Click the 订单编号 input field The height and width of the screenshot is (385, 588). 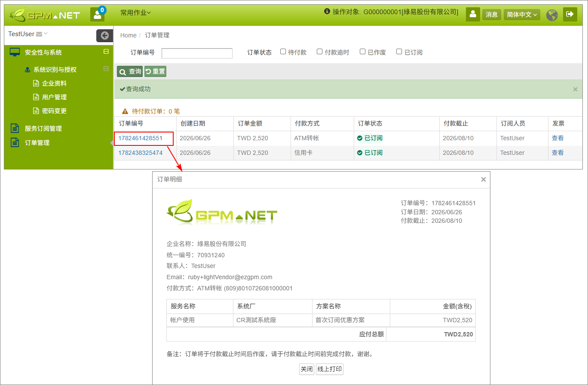click(x=197, y=53)
